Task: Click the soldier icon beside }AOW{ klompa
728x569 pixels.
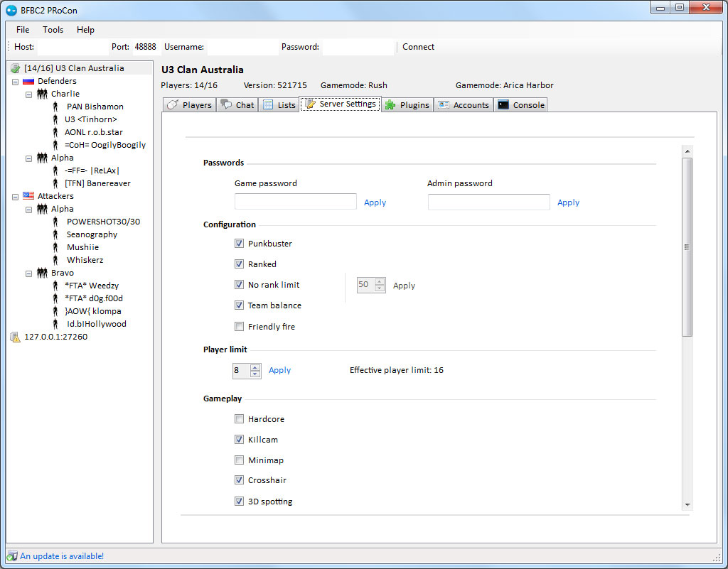Action: pos(55,310)
